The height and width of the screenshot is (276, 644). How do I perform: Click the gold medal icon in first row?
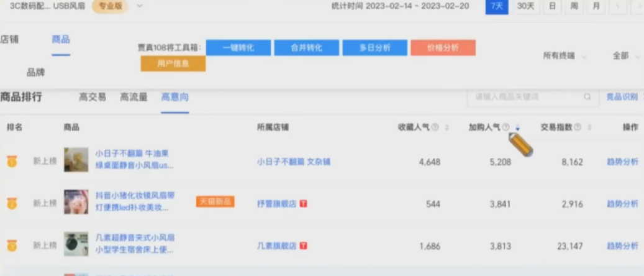pyautogui.click(x=11, y=162)
